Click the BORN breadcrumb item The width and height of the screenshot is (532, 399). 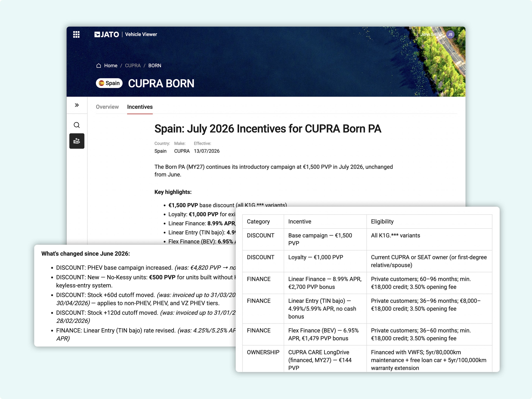(155, 66)
